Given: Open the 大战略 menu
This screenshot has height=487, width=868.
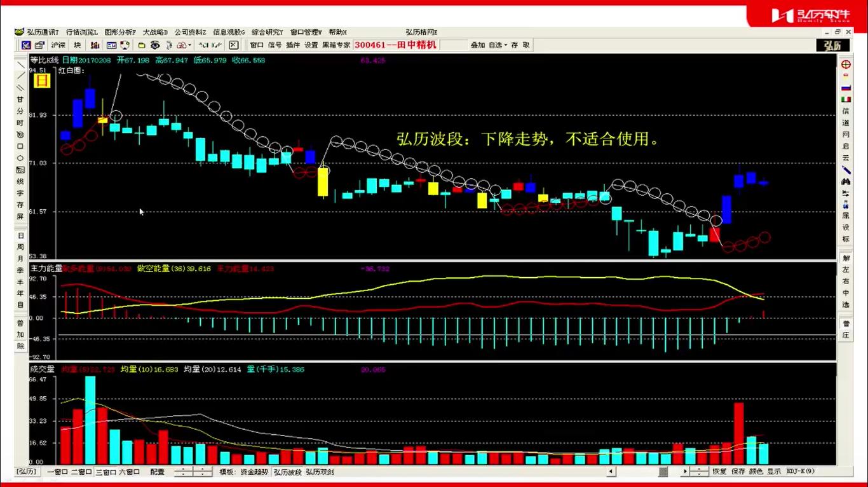Looking at the screenshot, I should click(x=155, y=32).
